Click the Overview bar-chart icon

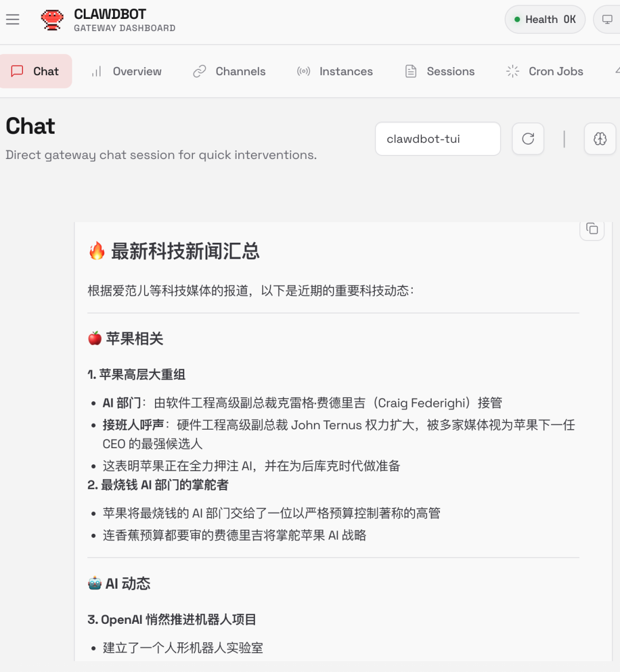pos(95,71)
